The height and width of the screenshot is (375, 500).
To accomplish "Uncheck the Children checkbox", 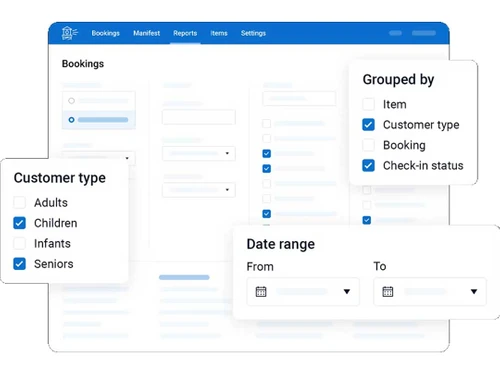I will click(19, 223).
